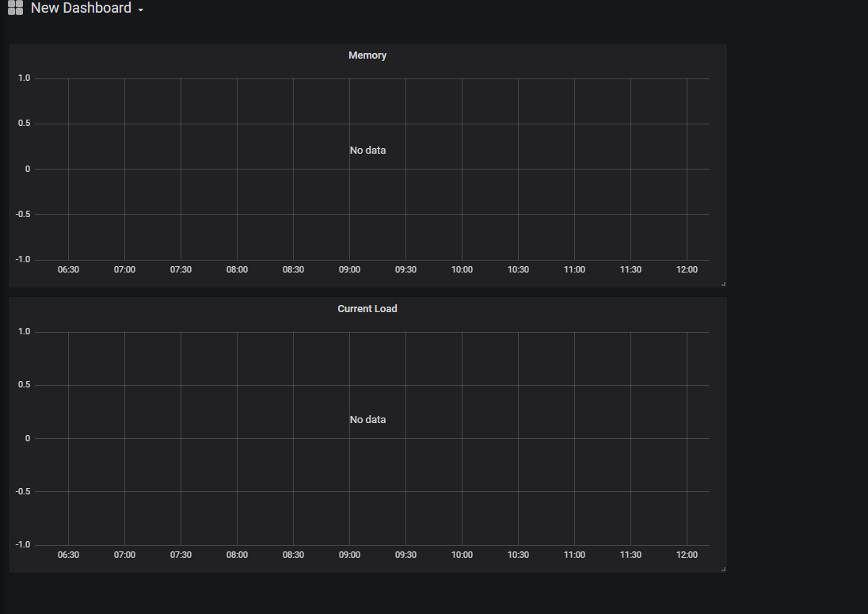Click "No data" in the Memory panel
Viewport: 868px width, 614px height.
tap(367, 151)
